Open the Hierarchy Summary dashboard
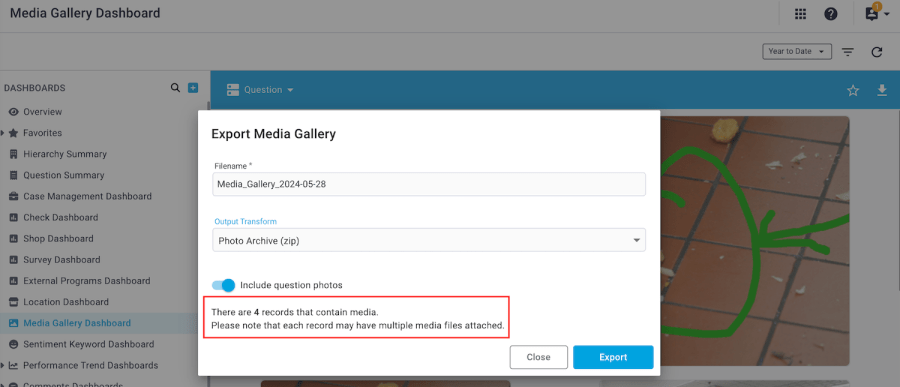The image size is (900, 387). pyautogui.click(x=65, y=154)
